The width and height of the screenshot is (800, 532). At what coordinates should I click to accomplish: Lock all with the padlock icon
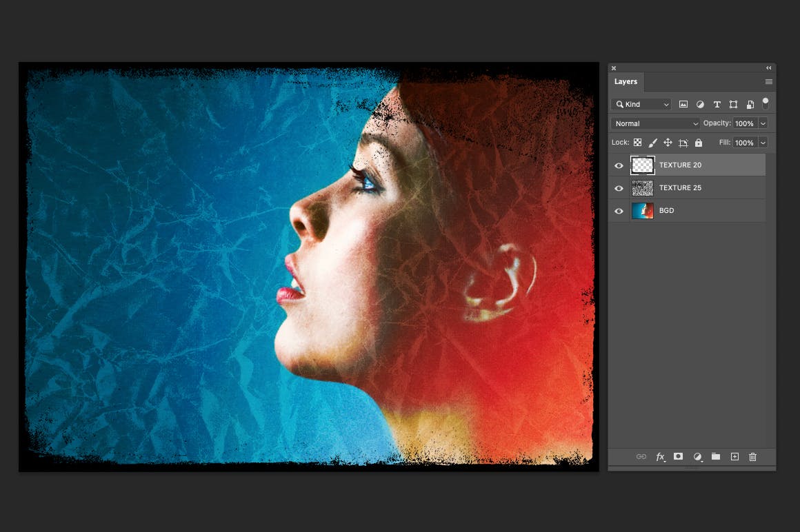point(699,143)
